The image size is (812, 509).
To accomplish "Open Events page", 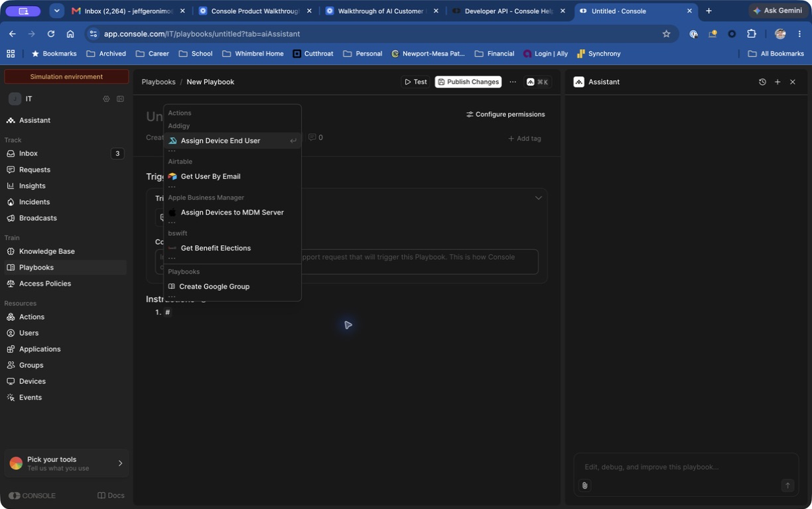I will click(x=65, y=397).
